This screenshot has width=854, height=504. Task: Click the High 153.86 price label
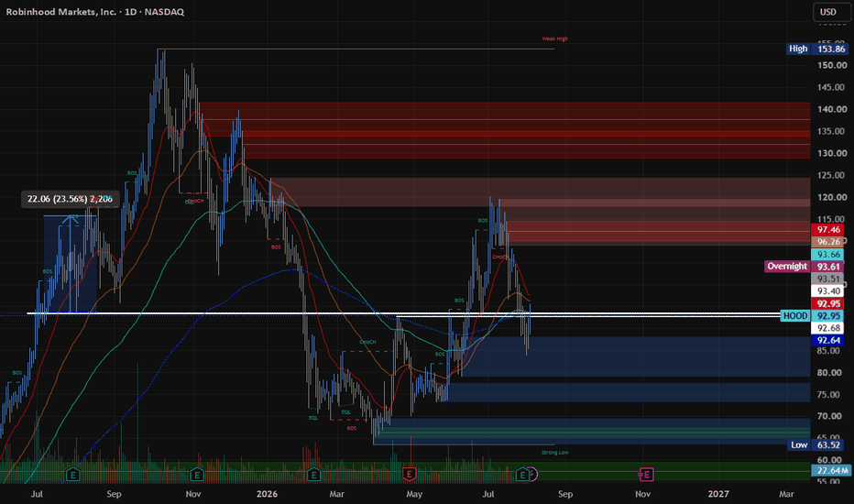(x=817, y=49)
